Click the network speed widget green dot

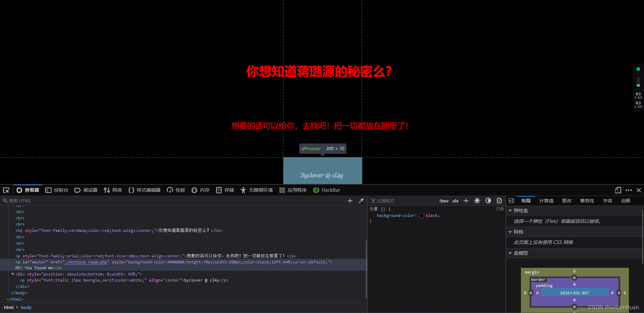point(638,69)
